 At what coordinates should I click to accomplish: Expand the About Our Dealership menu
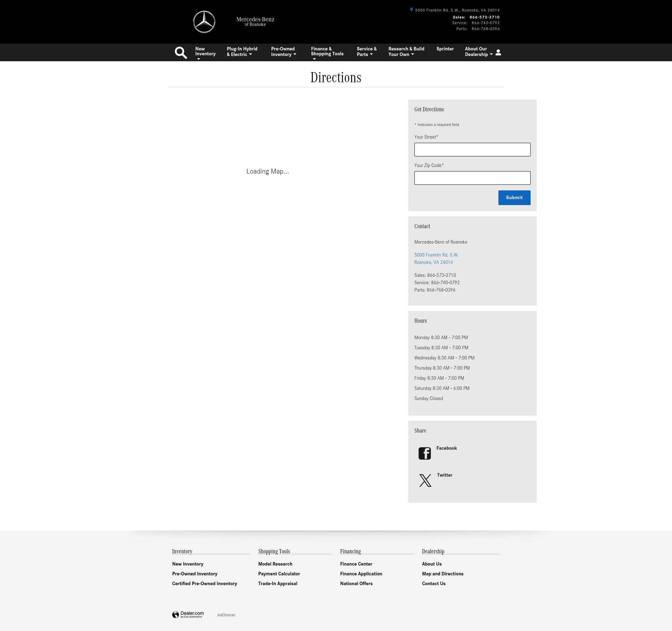(x=478, y=51)
